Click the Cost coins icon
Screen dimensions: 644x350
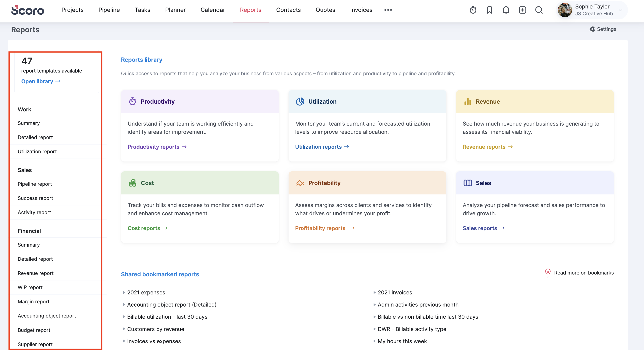[x=133, y=183]
